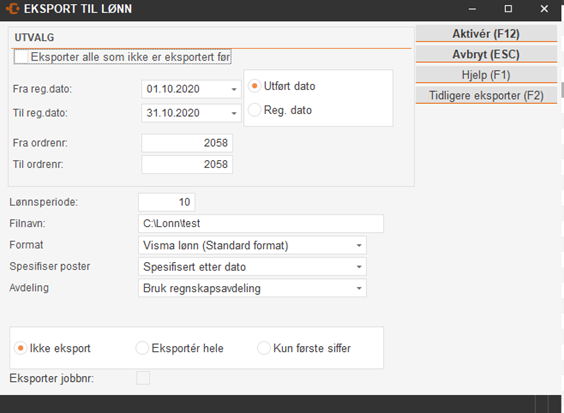Click the Avbryt (ESC) button

tap(486, 54)
